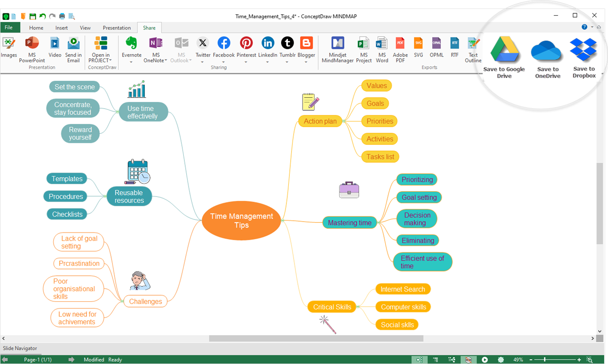Open Print Preview from title bar
Image resolution: width=608 pixels, height=364 pixels.
(x=71, y=16)
